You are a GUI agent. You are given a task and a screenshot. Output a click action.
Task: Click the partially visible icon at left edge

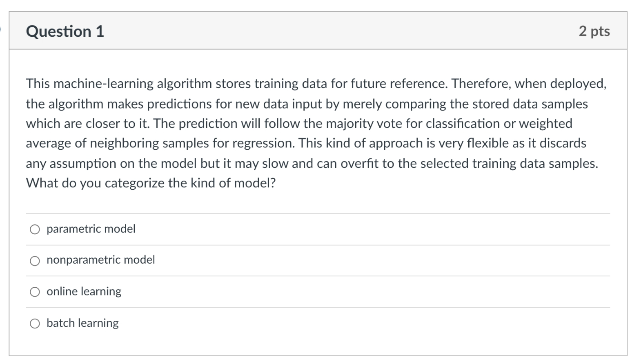(x=1, y=29)
